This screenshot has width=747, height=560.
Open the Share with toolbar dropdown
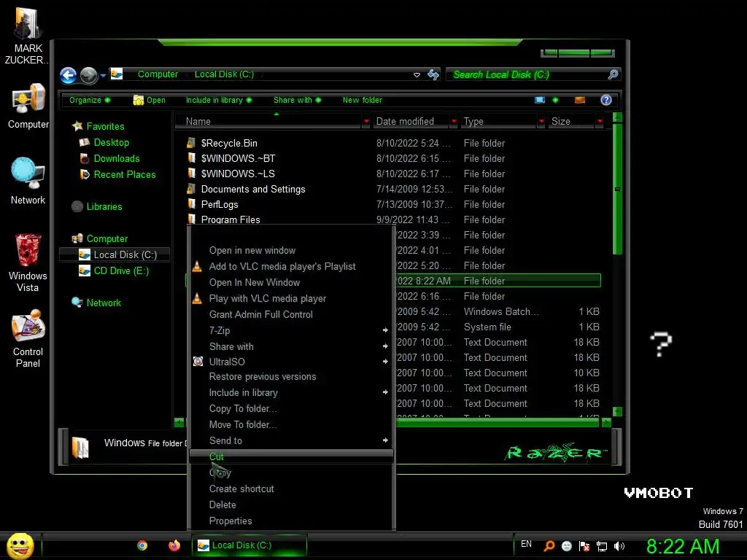click(298, 100)
